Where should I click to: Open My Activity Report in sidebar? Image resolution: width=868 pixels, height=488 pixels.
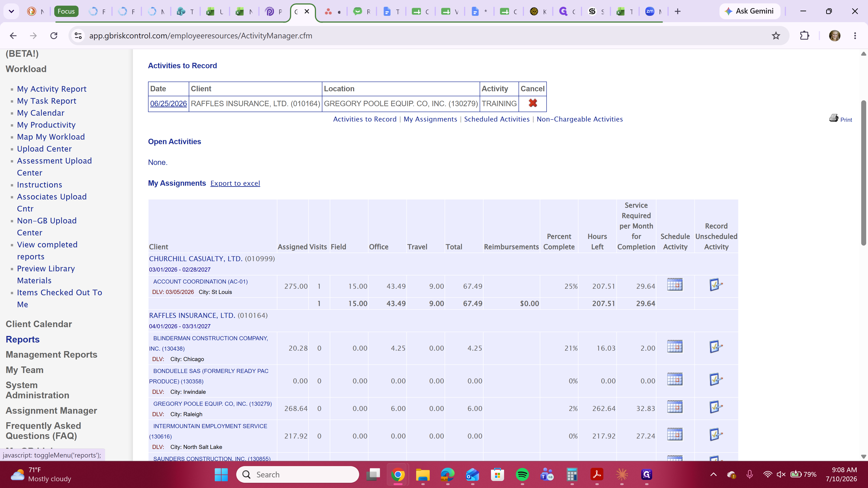(x=52, y=89)
